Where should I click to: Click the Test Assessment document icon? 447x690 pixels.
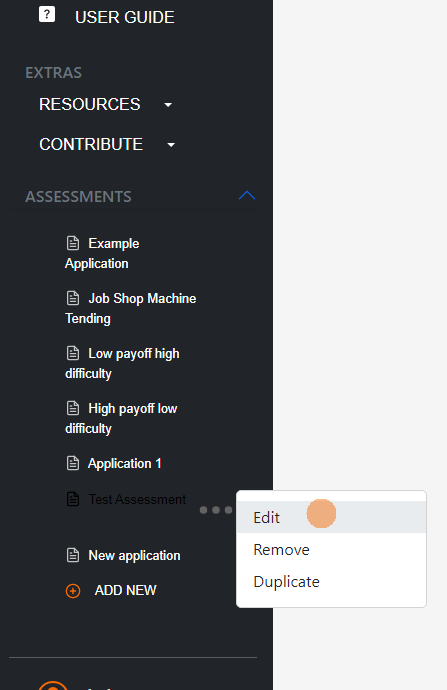[73, 499]
